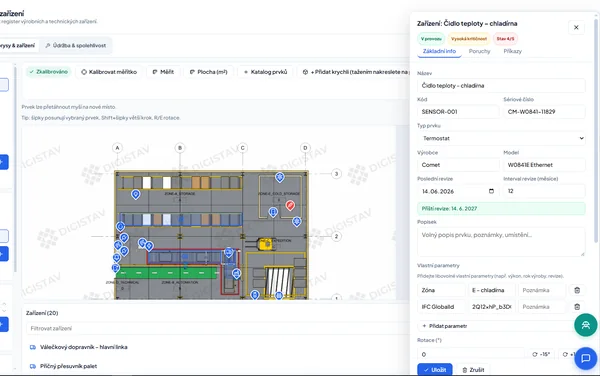The width and height of the screenshot is (600, 376).
Task: Open the calendar picker for Poslední revize
Action: coord(491,191)
